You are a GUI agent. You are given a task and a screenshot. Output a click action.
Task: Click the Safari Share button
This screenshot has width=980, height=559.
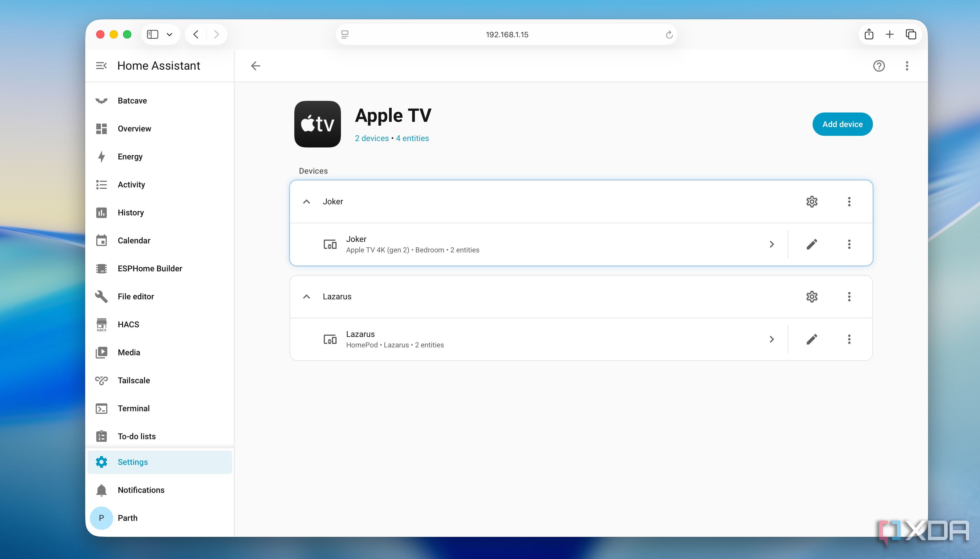click(x=869, y=35)
